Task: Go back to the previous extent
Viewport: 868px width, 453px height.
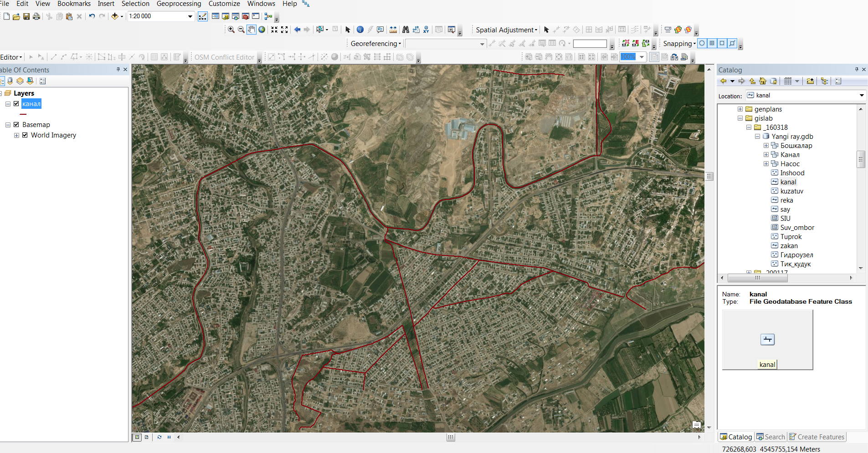Action: pyautogui.click(x=297, y=30)
